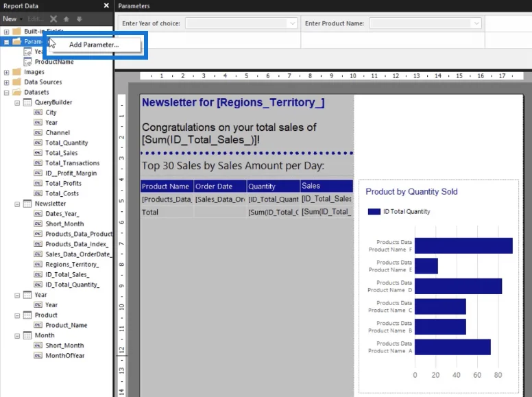Viewport: 532px width, 397px height.
Task: Click the Move Up arrow icon
Action: 66,19
